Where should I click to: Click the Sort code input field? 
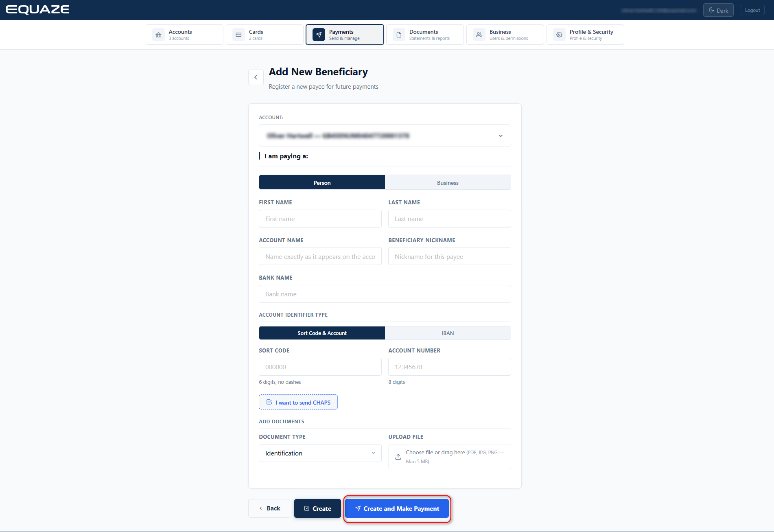coord(320,367)
